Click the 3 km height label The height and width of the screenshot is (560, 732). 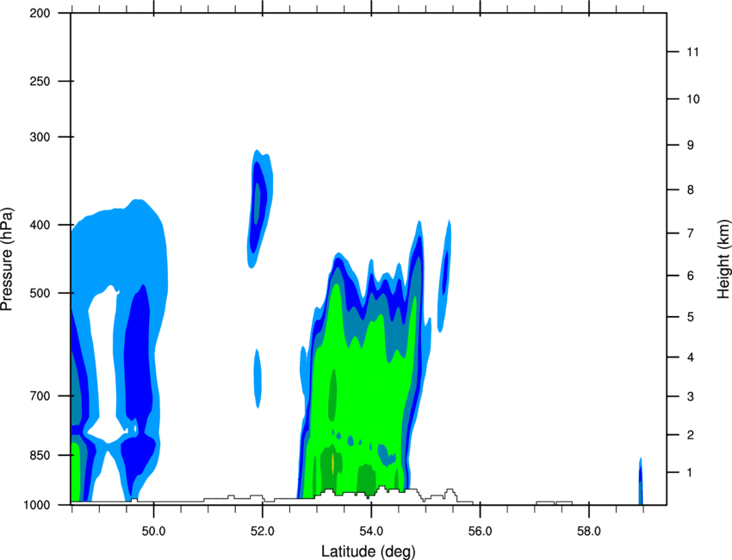click(691, 396)
